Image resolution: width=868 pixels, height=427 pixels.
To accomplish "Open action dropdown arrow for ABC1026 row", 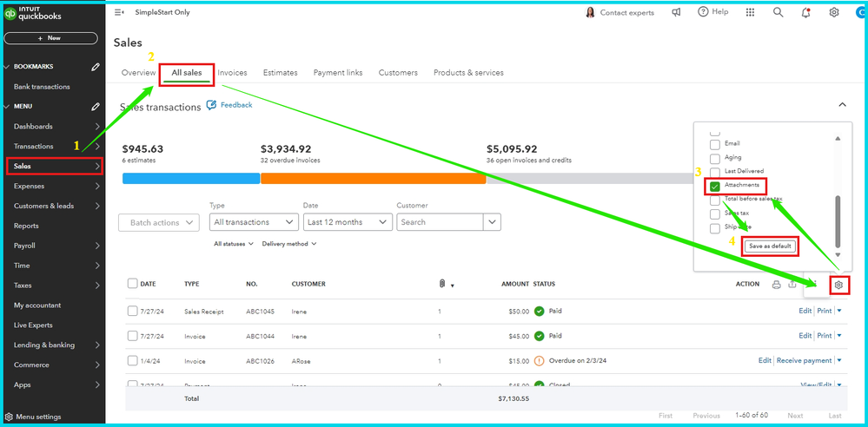I will coord(839,361).
